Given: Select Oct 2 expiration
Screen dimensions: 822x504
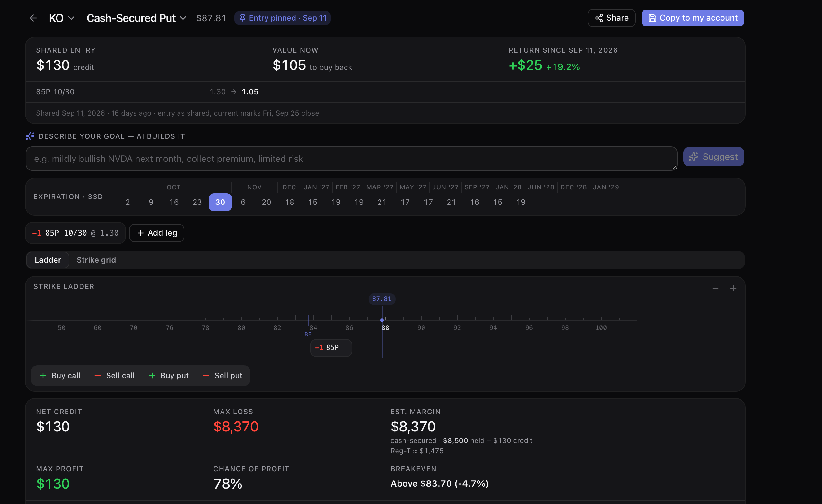Looking at the screenshot, I should 128,202.
